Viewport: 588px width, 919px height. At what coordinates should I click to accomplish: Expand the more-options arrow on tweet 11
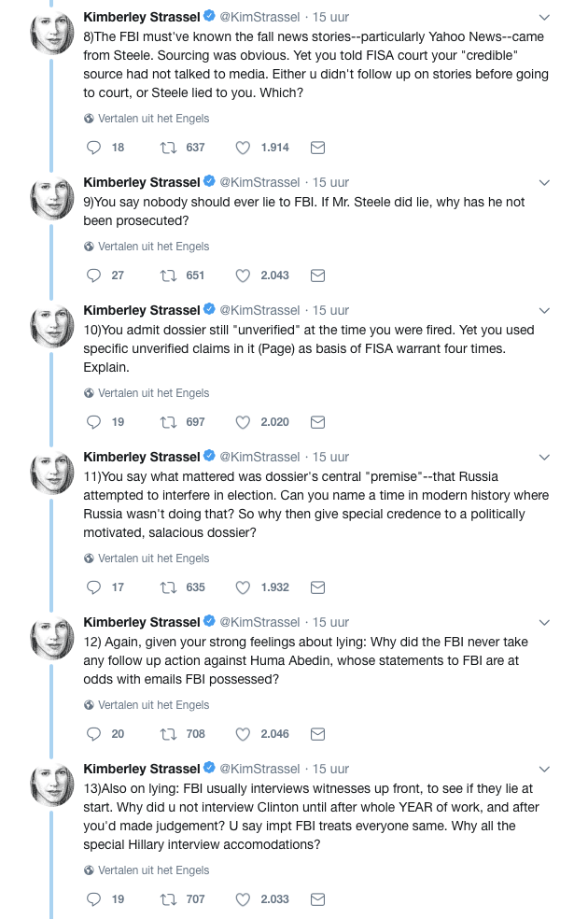[545, 457]
